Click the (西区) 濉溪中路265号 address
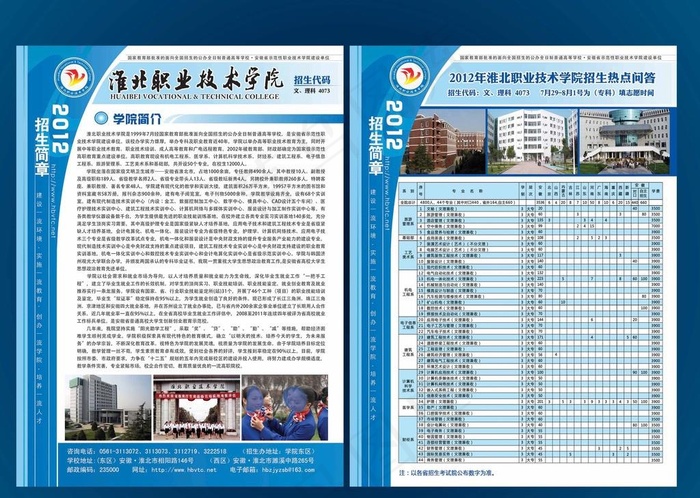The width and height of the screenshot is (700, 498). pyautogui.click(x=262, y=461)
